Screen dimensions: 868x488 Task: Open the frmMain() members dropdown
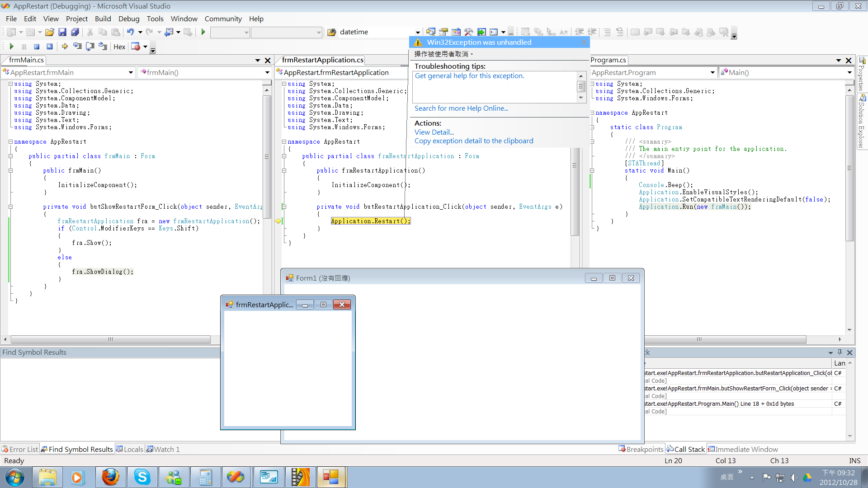[x=267, y=72]
